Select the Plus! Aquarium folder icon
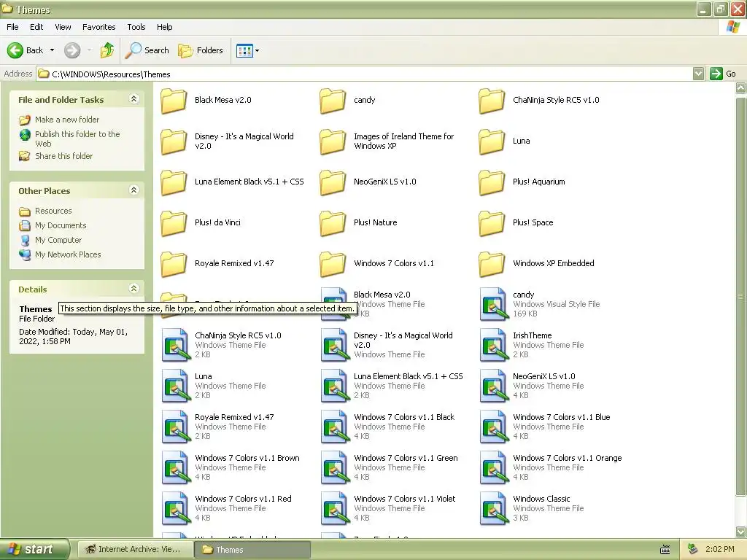This screenshot has height=560, width=747. [x=492, y=183]
